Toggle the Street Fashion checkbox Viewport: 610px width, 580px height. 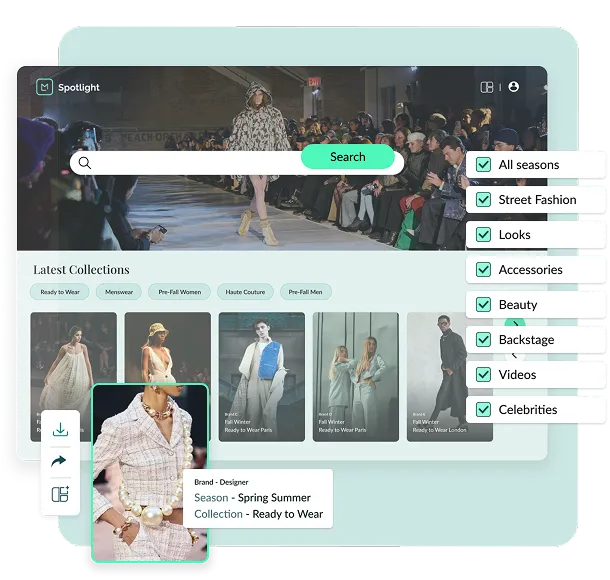click(483, 200)
